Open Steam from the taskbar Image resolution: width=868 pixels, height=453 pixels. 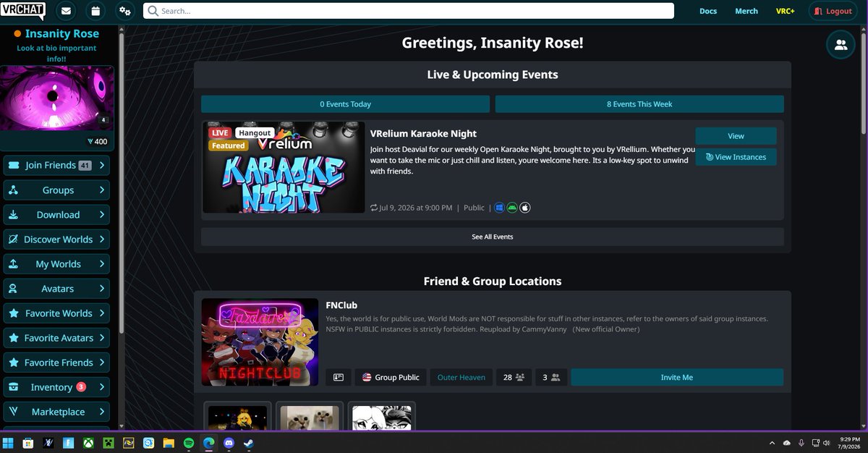pyautogui.click(x=247, y=443)
